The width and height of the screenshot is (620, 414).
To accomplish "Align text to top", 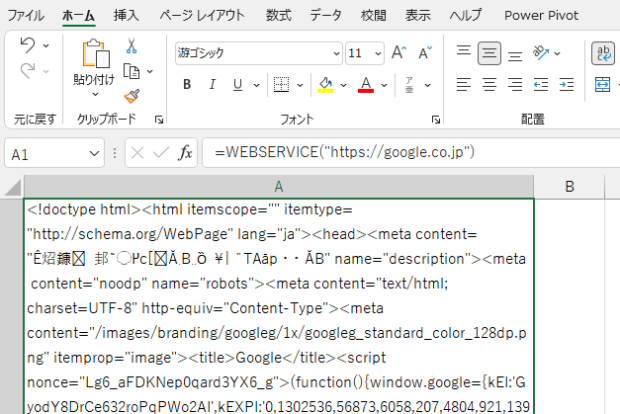I will 463,53.
